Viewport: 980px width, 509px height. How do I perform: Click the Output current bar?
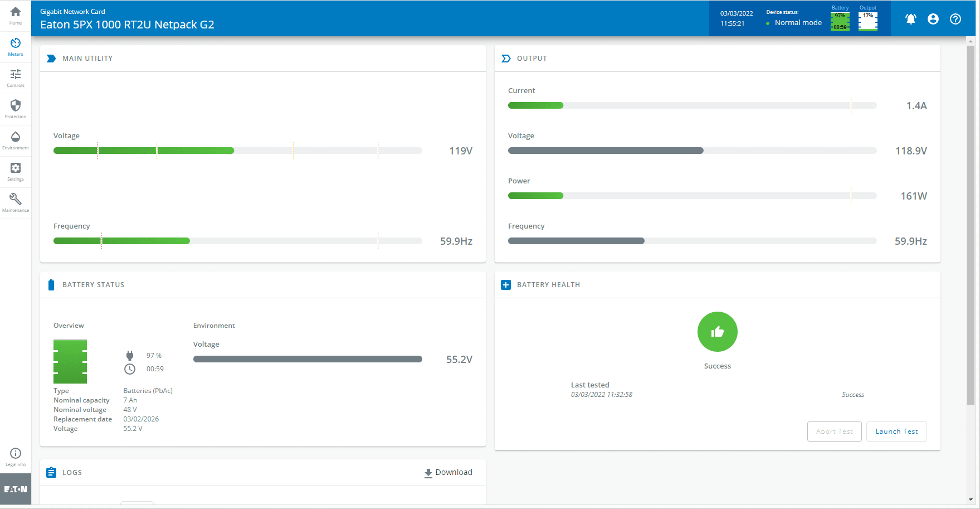(693, 105)
